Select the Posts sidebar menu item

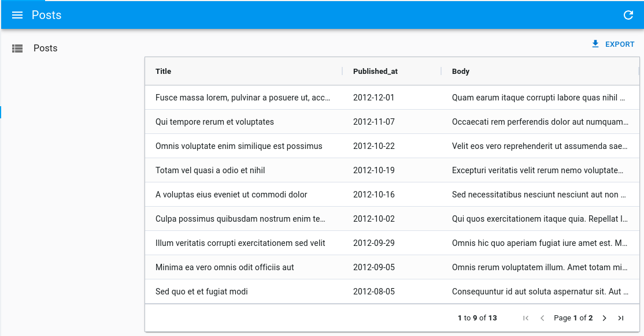coord(45,48)
